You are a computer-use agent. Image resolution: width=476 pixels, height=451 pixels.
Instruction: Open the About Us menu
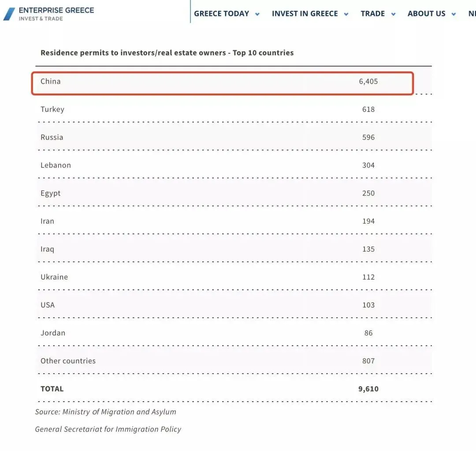[426, 14]
